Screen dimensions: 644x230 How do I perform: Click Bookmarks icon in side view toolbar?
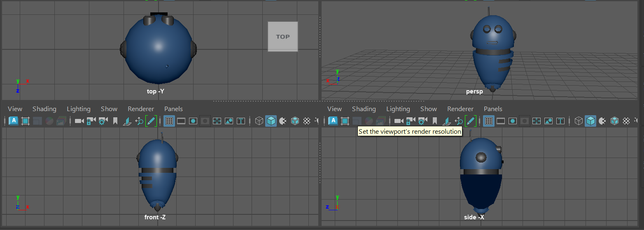click(x=435, y=121)
